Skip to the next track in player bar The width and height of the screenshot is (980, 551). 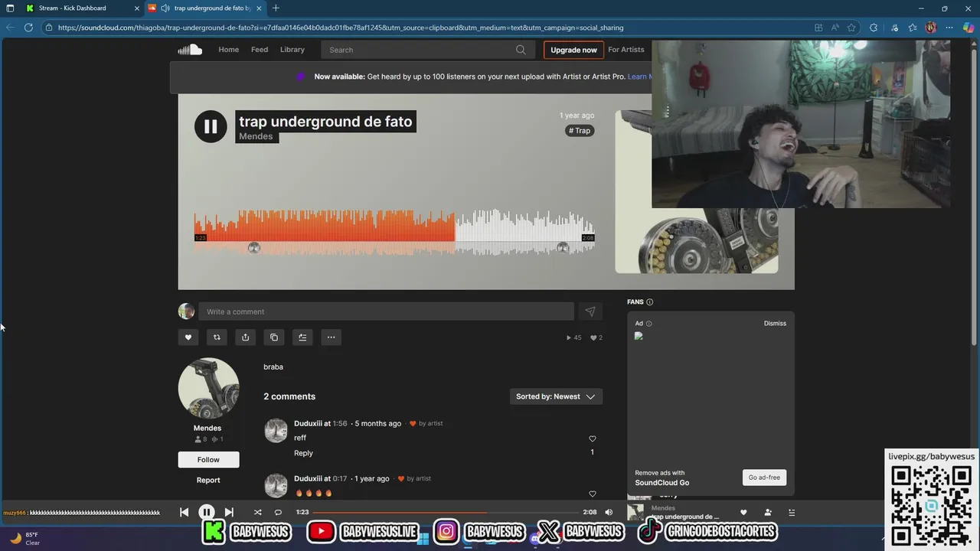click(229, 512)
